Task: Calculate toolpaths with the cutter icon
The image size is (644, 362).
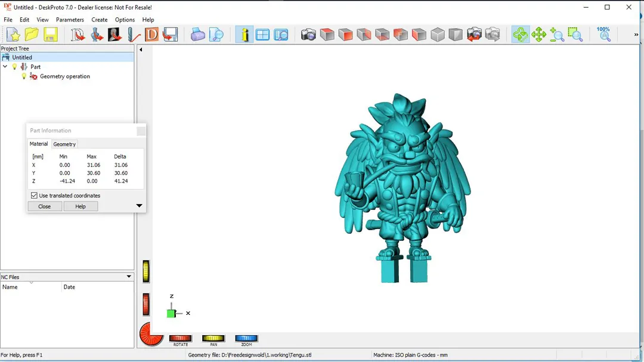Action: pos(133,35)
